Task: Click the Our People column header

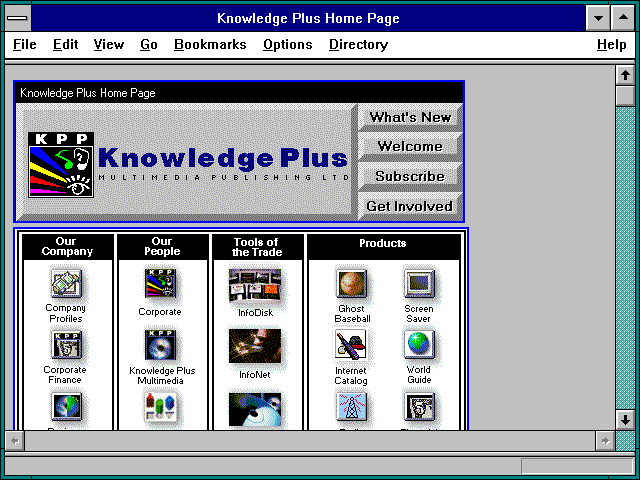Action: [x=162, y=247]
